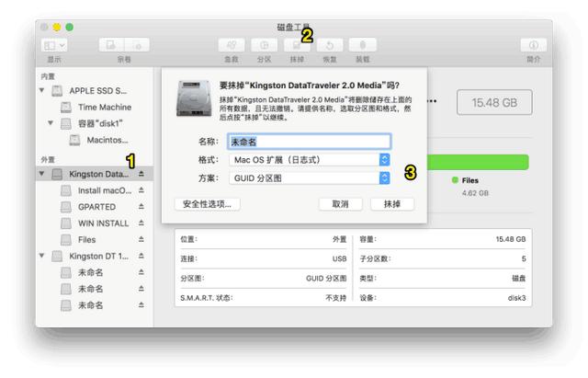Eject Kingston Data external disk
588x378 pixels.
(141, 174)
